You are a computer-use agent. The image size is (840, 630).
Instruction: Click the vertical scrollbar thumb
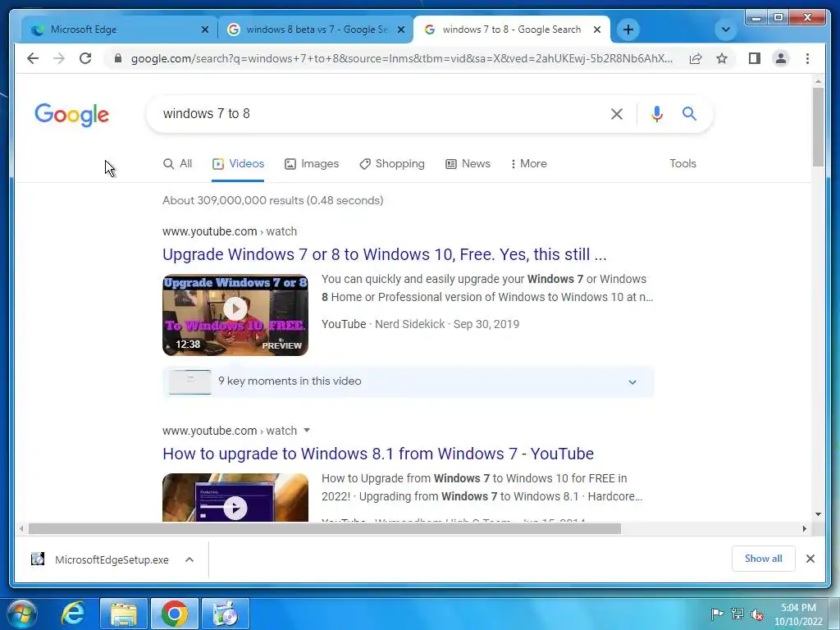point(818,127)
